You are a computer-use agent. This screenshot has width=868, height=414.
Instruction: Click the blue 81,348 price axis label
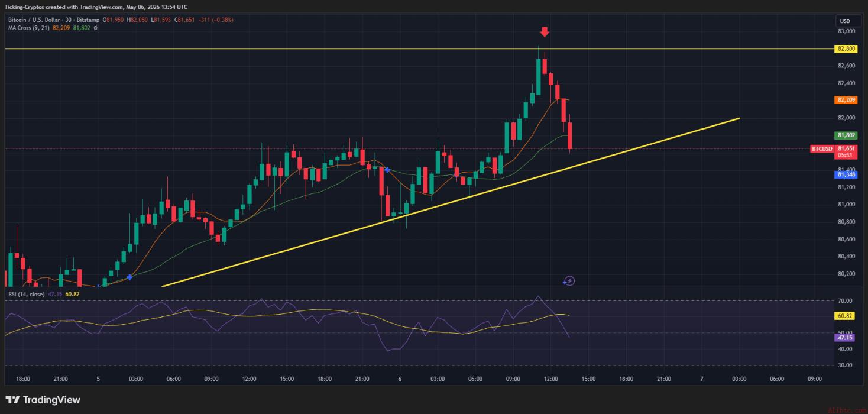[x=846, y=174]
